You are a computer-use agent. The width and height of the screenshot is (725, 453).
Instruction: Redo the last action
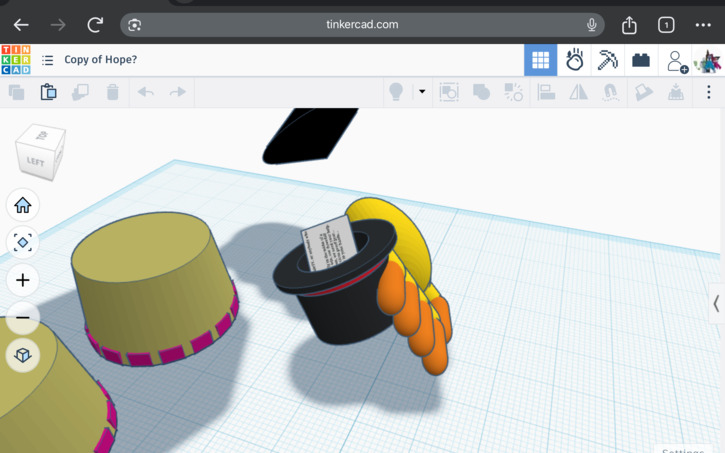tap(178, 92)
